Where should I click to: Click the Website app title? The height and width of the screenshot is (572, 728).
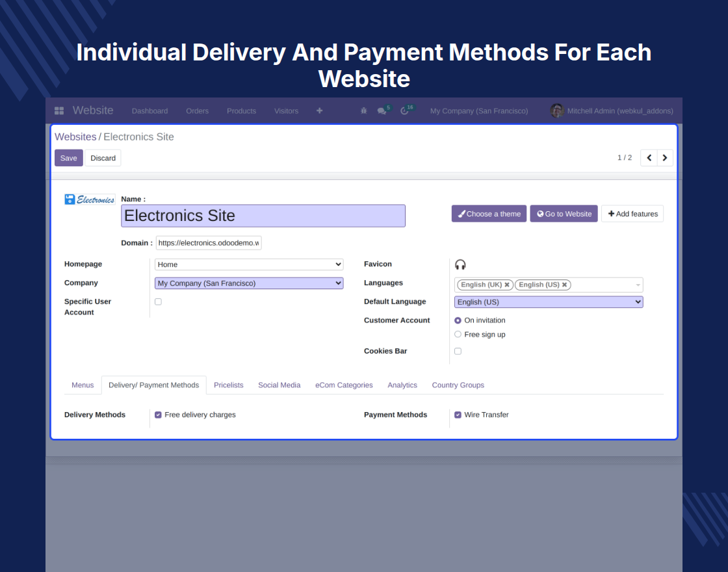pyautogui.click(x=93, y=110)
